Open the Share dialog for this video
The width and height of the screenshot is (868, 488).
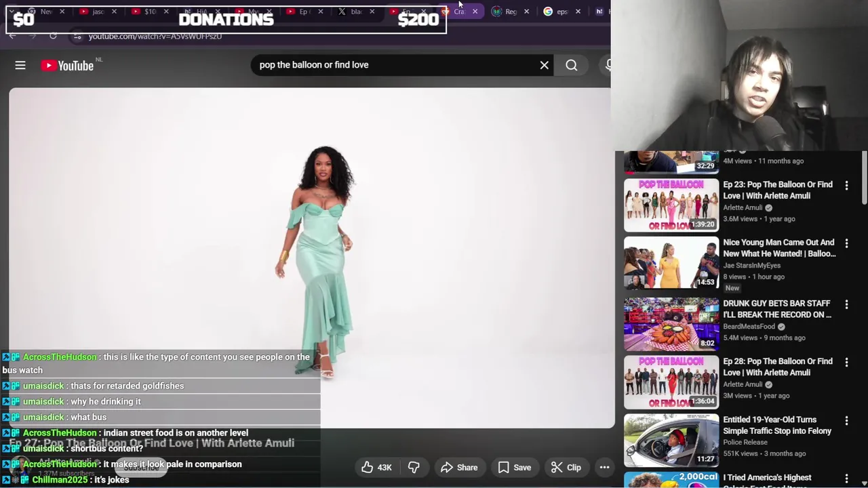click(x=459, y=468)
